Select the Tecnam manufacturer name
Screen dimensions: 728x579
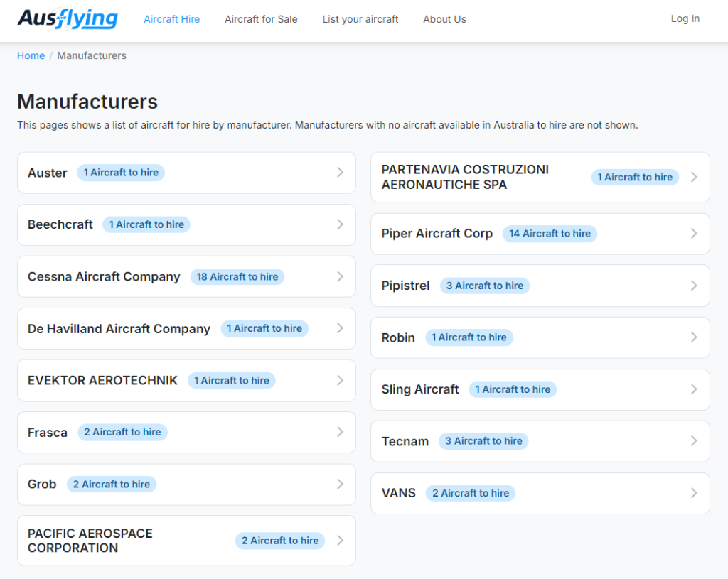tap(405, 441)
